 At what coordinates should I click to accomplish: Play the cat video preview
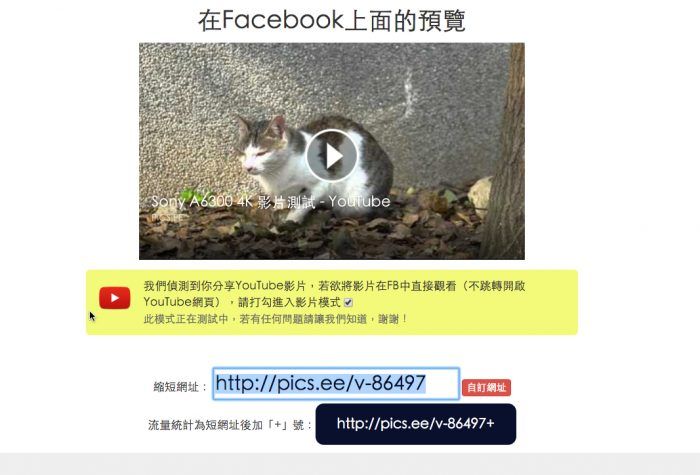[x=332, y=155]
